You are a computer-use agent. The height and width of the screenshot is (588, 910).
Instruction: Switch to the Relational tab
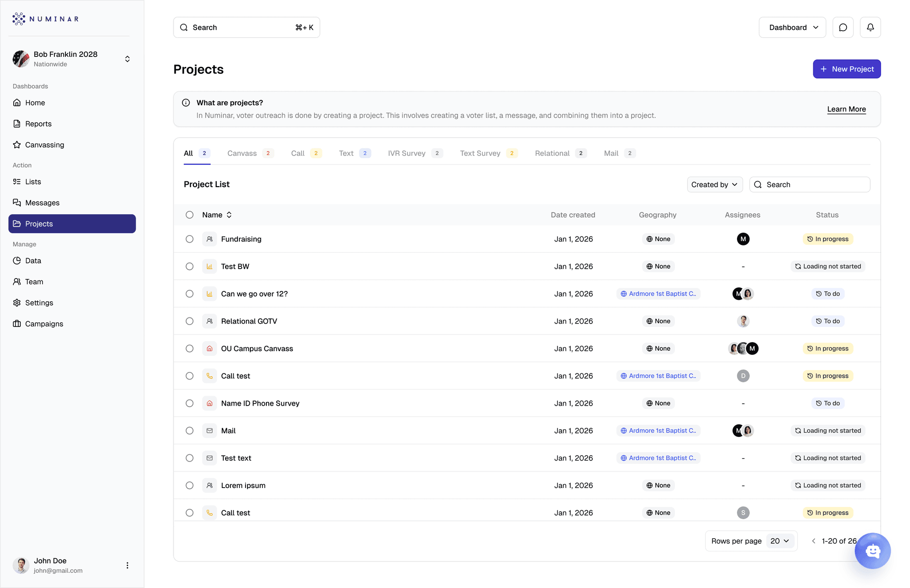(561, 154)
